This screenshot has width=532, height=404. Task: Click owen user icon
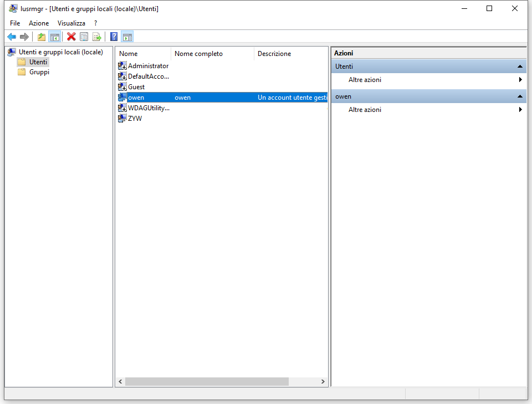(122, 98)
